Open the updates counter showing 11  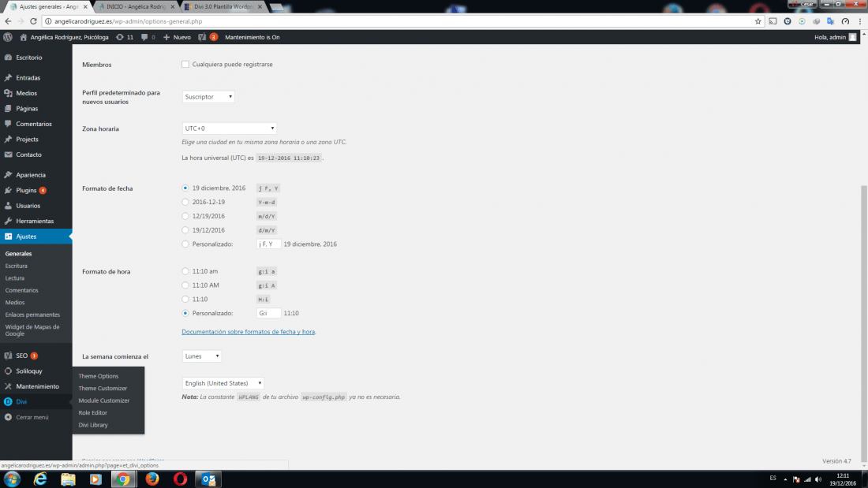[x=125, y=37]
